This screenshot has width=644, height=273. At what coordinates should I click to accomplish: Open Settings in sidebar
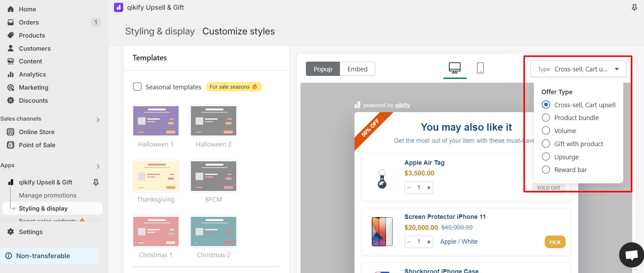point(31,232)
